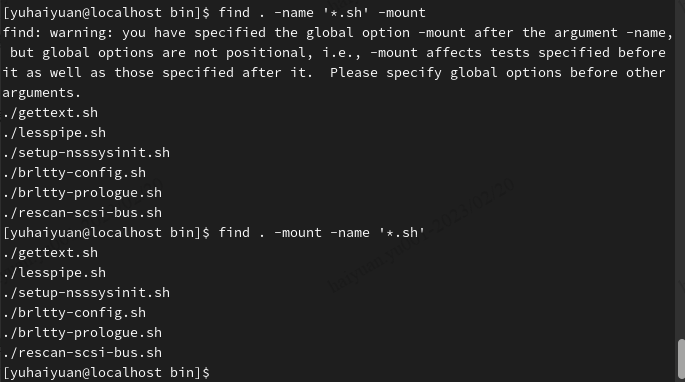Viewport: 685px width, 382px height.
Task: Click the second ./brltty-prologue.sh result
Action: tap(82, 333)
